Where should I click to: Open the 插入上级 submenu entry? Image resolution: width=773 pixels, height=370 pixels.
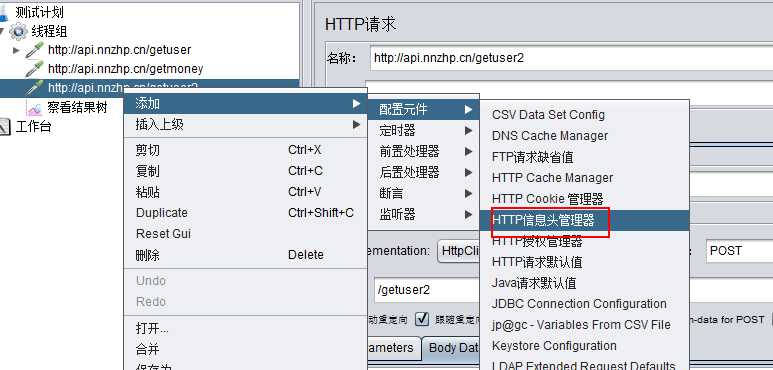pos(246,125)
